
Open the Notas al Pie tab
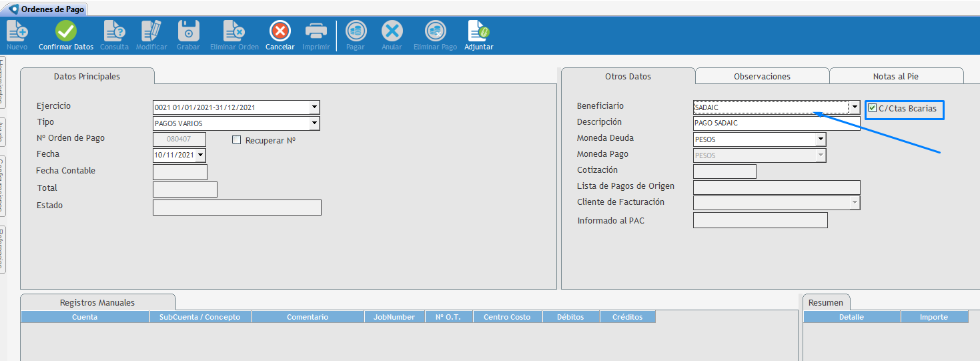[895, 76]
